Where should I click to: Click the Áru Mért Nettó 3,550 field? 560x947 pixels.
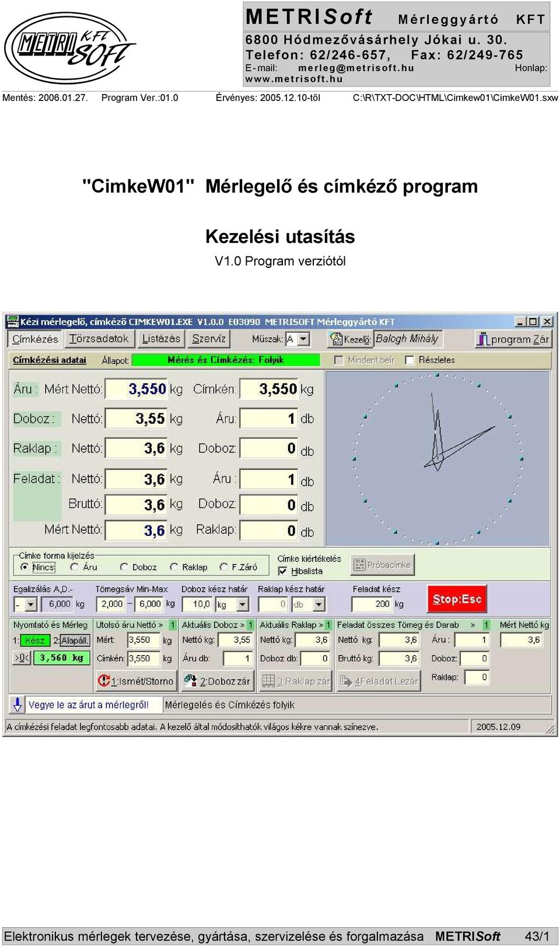(136, 389)
